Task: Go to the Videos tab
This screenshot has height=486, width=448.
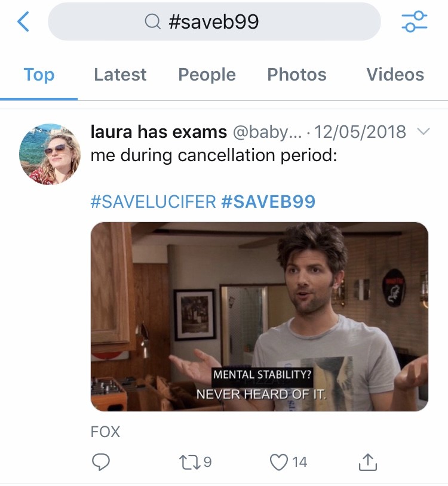Action: coord(395,75)
